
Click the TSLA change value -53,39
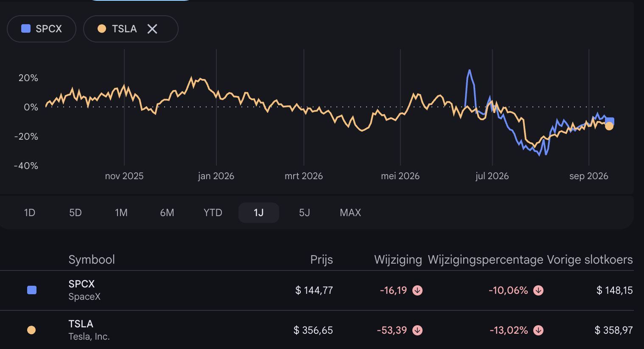click(x=392, y=330)
